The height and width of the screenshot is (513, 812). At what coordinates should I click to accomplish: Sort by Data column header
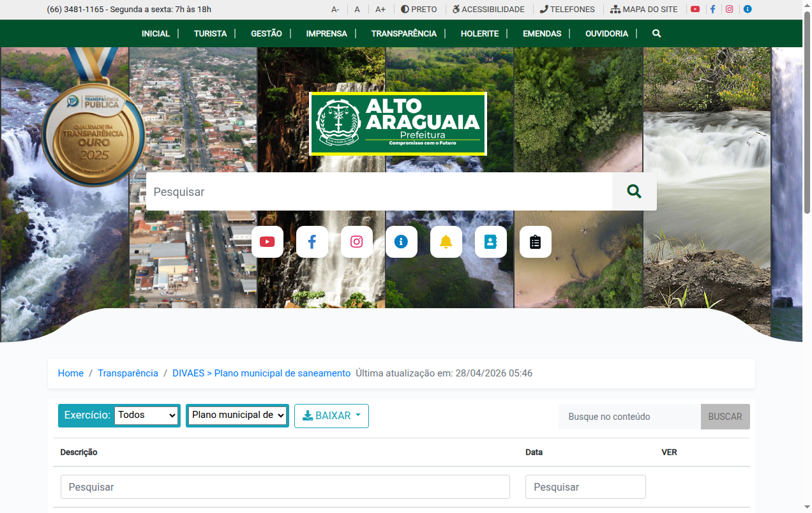click(534, 452)
